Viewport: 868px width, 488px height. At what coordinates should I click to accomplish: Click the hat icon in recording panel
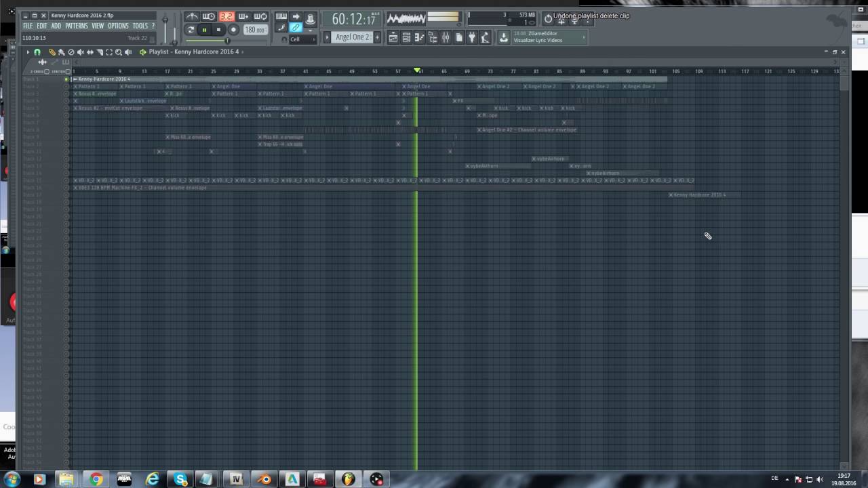point(310,18)
